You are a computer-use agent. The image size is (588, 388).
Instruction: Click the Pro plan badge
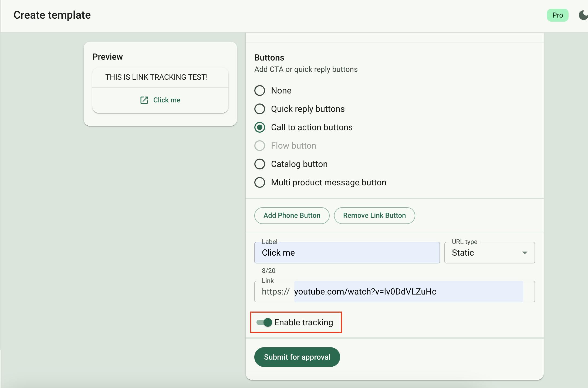pyautogui.click(x=557, y=15)
